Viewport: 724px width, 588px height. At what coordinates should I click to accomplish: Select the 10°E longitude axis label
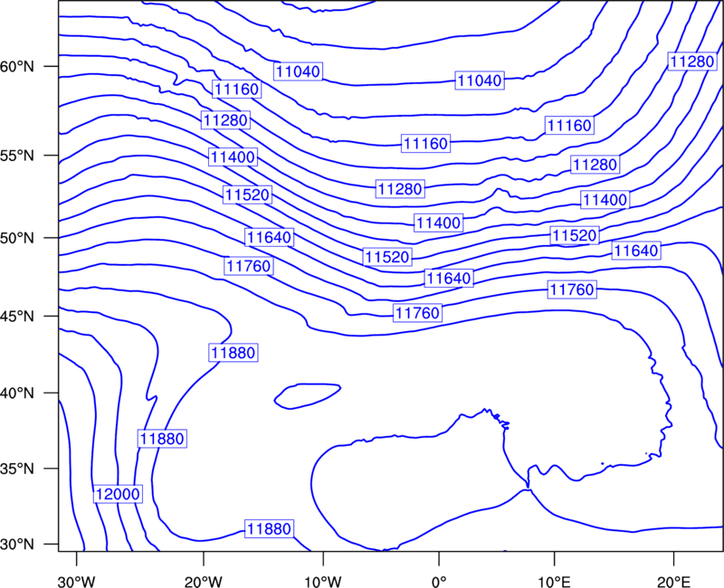point(554,582)
